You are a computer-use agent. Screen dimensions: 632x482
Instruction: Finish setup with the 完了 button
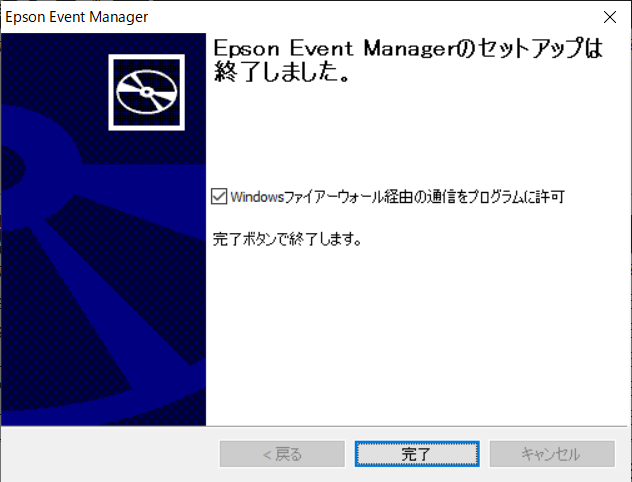(x=417, y=454)
